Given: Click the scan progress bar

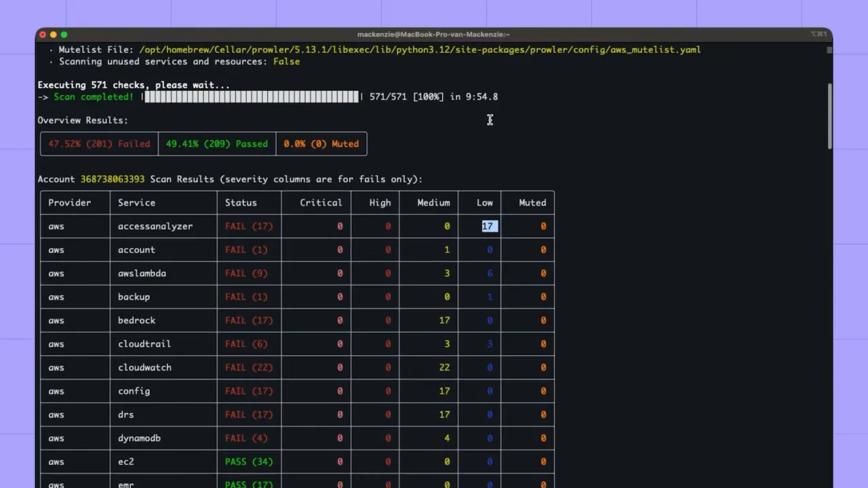Looking at the screenshot, I should tap(251, 96).
